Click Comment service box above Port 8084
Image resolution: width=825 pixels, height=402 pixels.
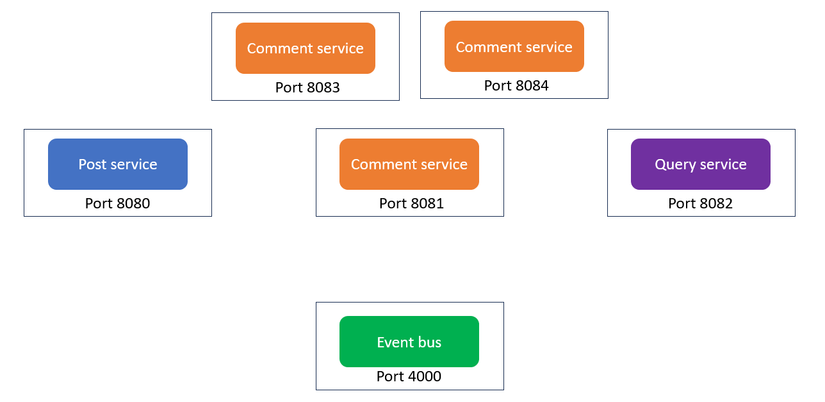pyautogui.click(x=514, y=47)
